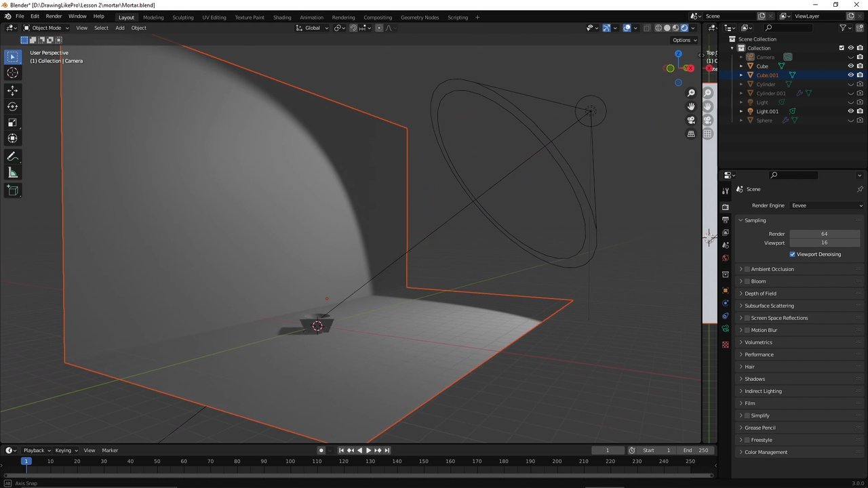Open the Render menu
Screen dimensions: 868x488
tap(54, 16)
